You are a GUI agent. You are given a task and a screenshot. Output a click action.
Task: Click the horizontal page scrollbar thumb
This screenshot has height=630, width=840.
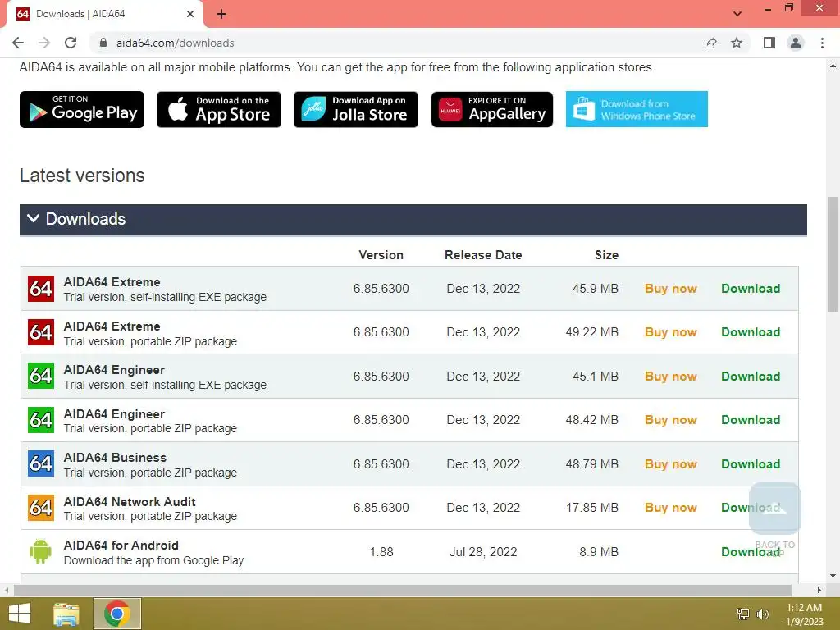point(402,590)
